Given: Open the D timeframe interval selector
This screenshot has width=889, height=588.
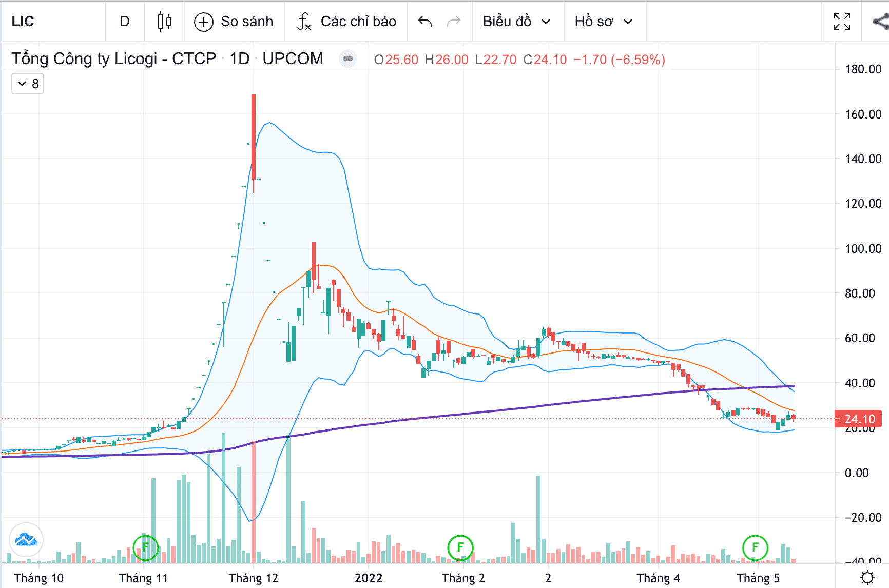Looking at the screenshot, I should pyautogui.click(x=125, y=22).
